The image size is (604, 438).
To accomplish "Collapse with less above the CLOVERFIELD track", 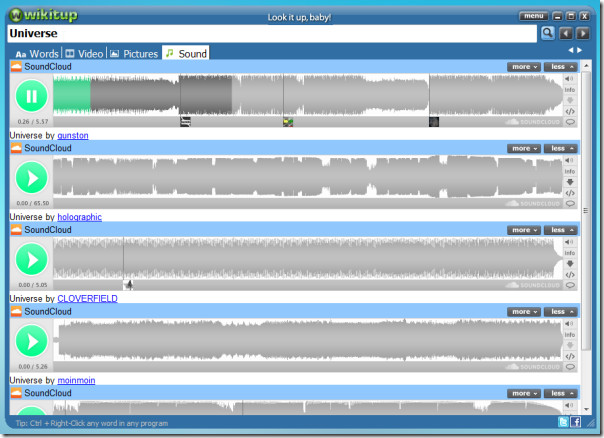I will [x=561, y=230].
